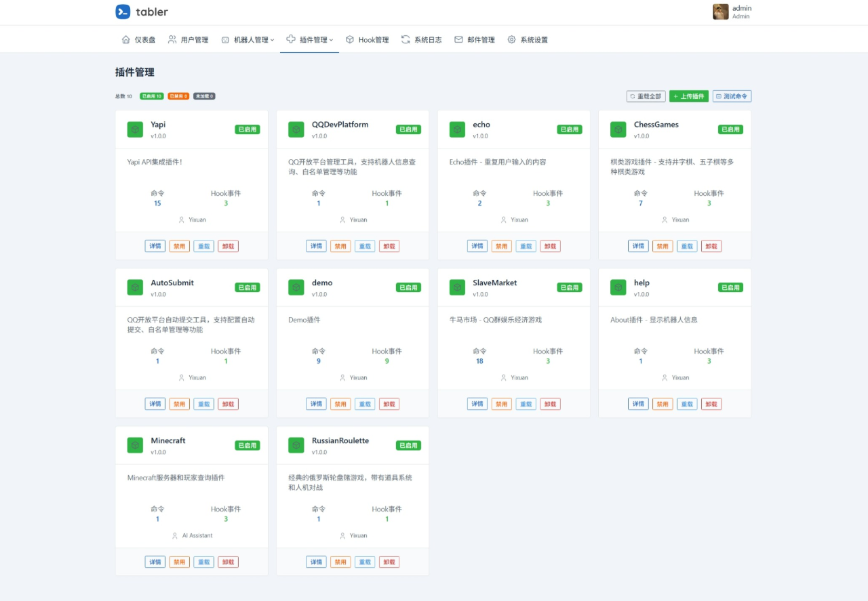Click the gray 未加载 0 count badge
Viewport: 868px width, 601px height.
point(204,96)
